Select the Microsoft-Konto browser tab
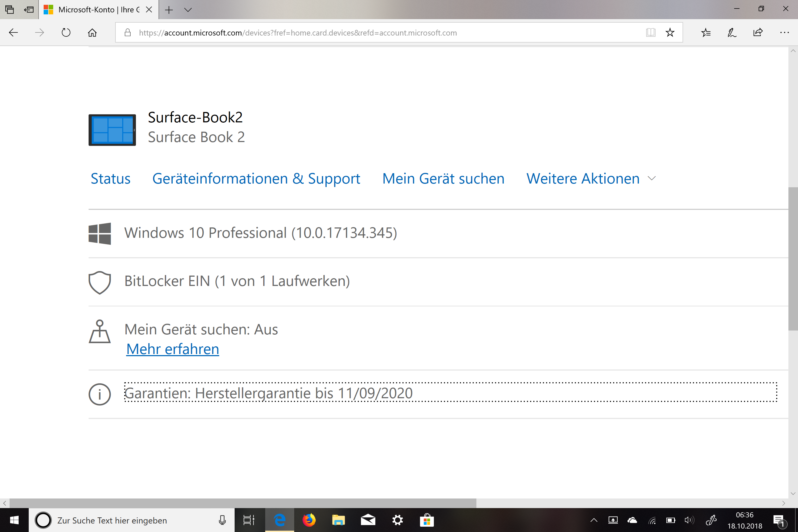This screenshot has height=532, width=798. [x=98, y=10]
